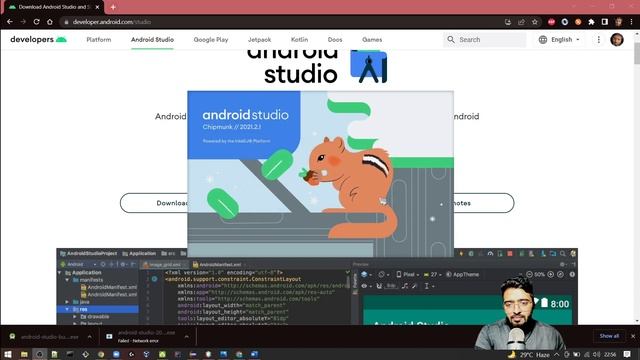This screenshot has width=640, height=360.
Task: Open the Games section
Action: click(x=372, y=40)
